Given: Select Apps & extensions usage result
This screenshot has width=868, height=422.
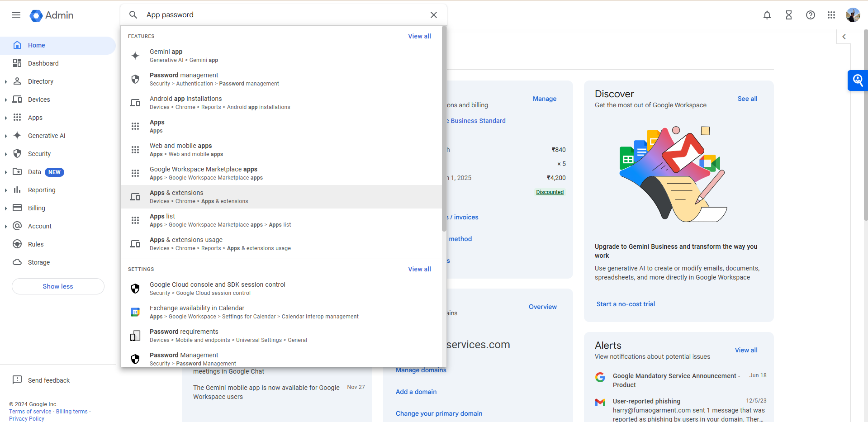Looking at the screenshot, I should (281, 244).
